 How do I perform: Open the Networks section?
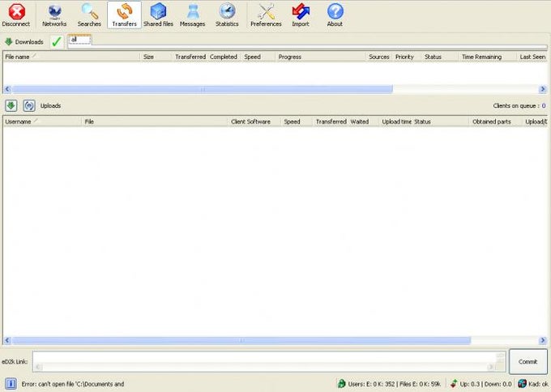54,15
